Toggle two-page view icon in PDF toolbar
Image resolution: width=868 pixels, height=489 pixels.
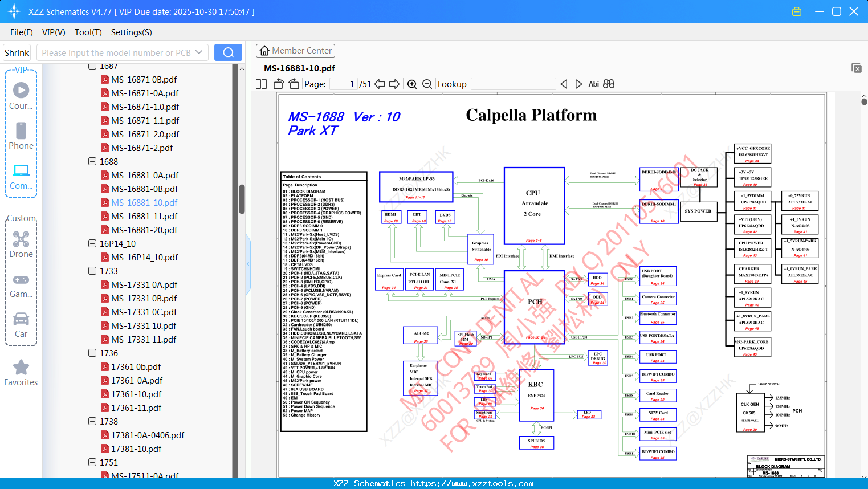tap(261, 84)
